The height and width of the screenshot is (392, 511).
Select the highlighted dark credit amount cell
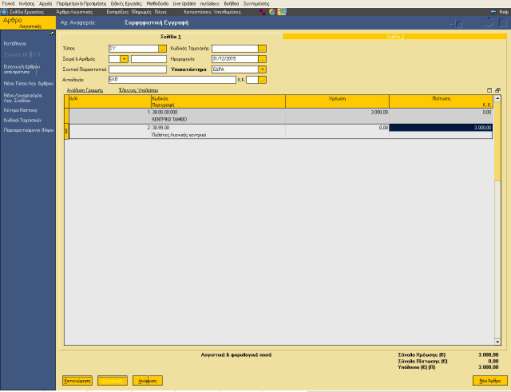pos(441,128)
